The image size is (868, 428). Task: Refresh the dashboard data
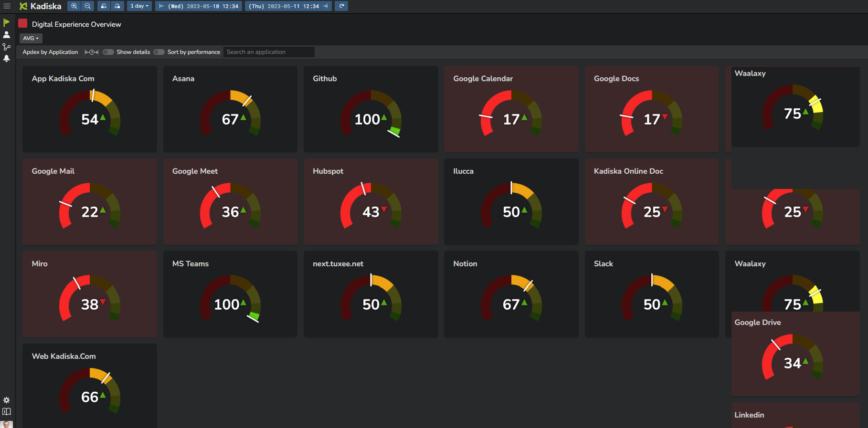tap(341, 6)
